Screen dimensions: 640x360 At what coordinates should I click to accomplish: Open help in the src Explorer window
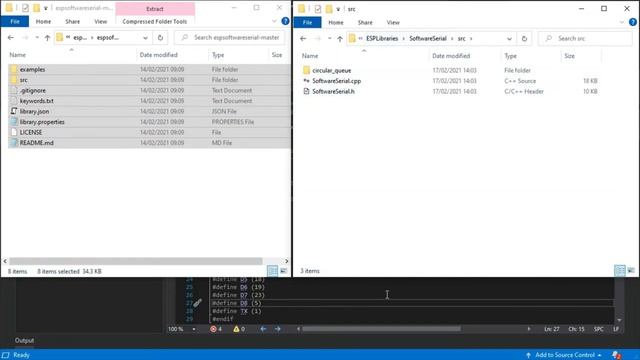tap(633, 22)
